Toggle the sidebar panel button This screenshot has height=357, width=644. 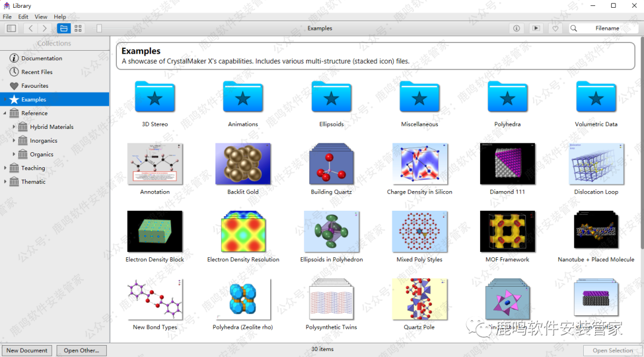pos(11,28)
